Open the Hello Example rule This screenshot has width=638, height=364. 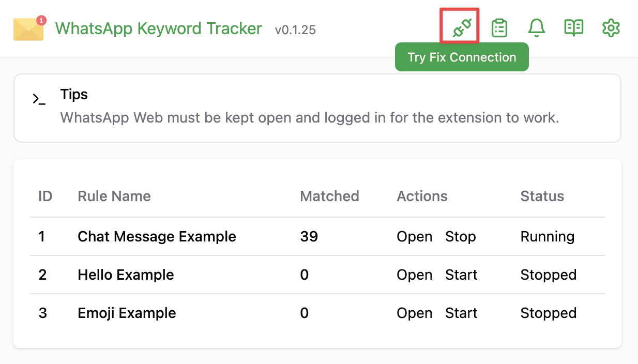(415, 275)
